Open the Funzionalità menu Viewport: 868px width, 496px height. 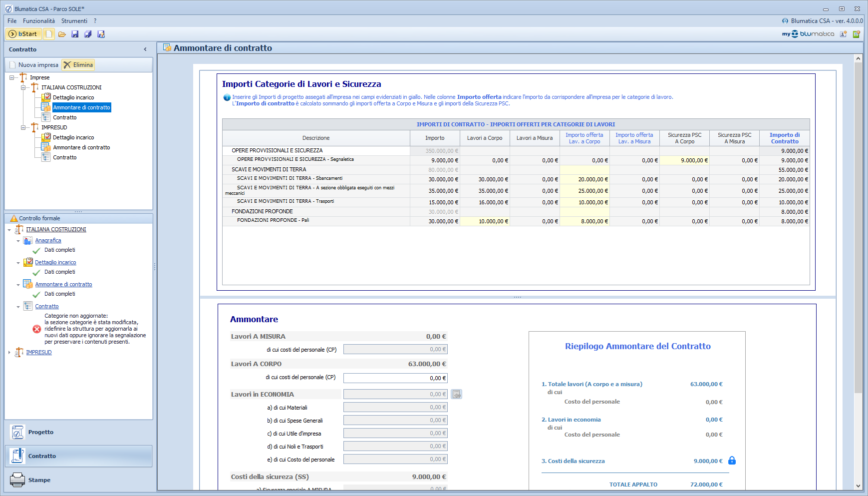39,21
